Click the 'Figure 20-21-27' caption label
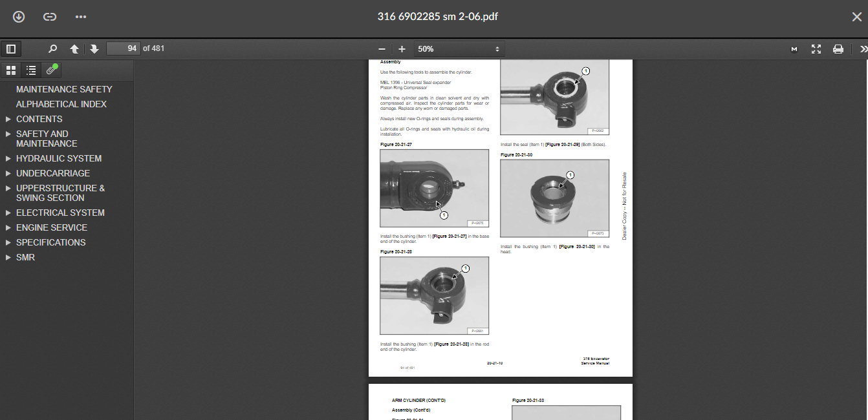 tap(396, 145)
